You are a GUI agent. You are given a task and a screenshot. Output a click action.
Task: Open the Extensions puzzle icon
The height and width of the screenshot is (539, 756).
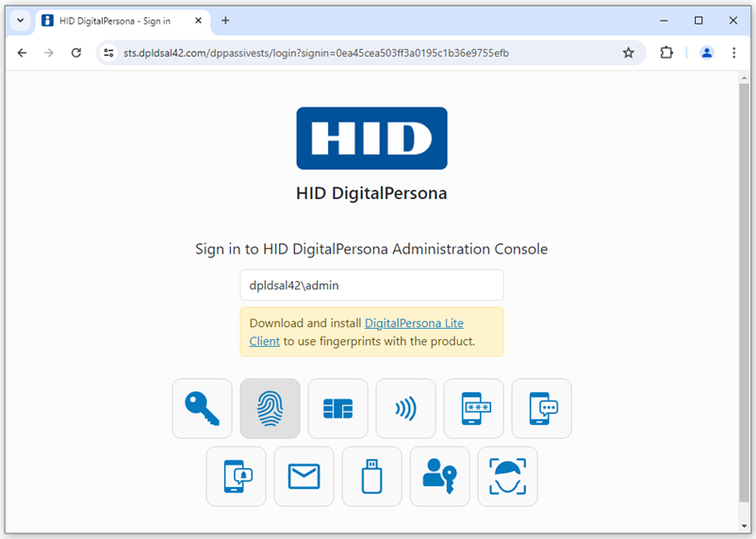[666, 53]
